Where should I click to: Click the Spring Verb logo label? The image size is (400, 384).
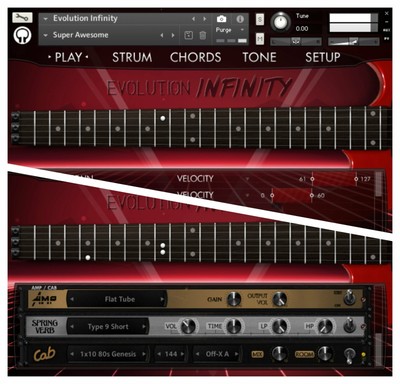[x=45, y=327]
